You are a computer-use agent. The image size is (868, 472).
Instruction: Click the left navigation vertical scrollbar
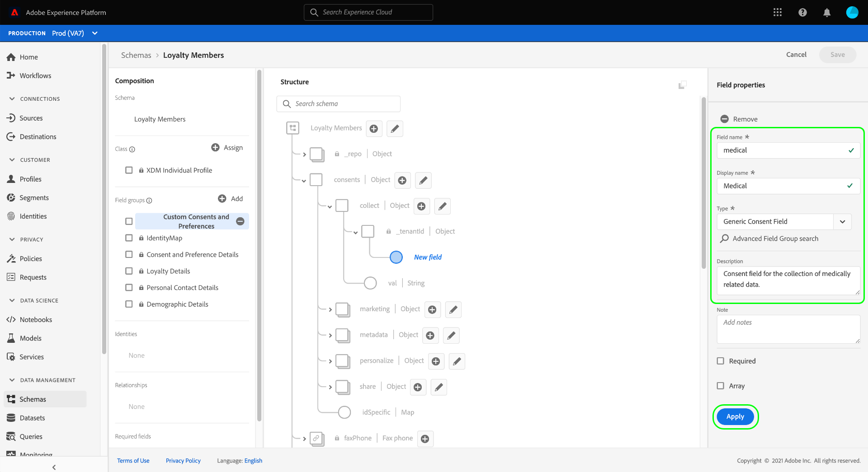pyautogui.click(x=104, y=199)
